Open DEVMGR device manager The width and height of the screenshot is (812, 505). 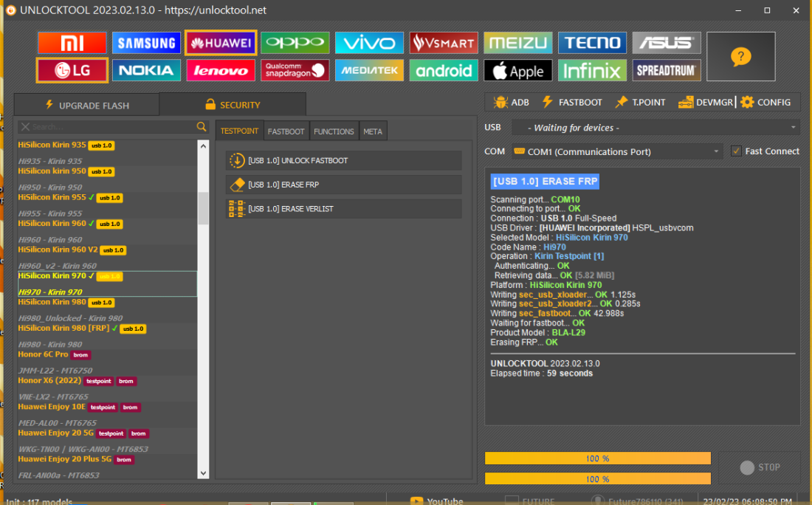[705, 103]
